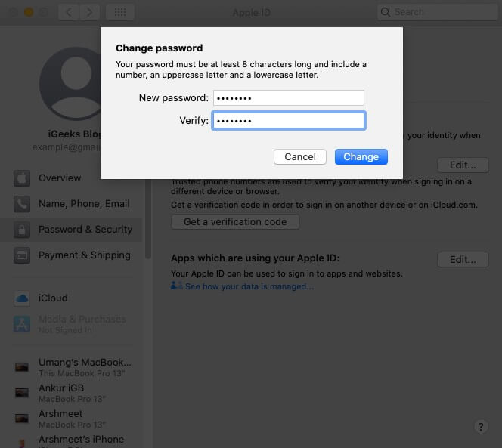
Task: Click the phone icon beside Name, Phone, Email
Action: pyautogui.click(x=23, y=204)
